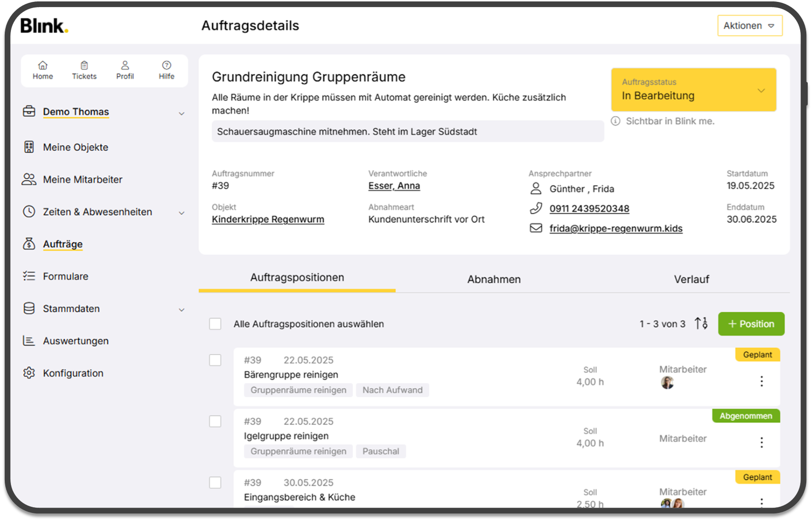Switch to the Verlauf tab

click(691, 280)
